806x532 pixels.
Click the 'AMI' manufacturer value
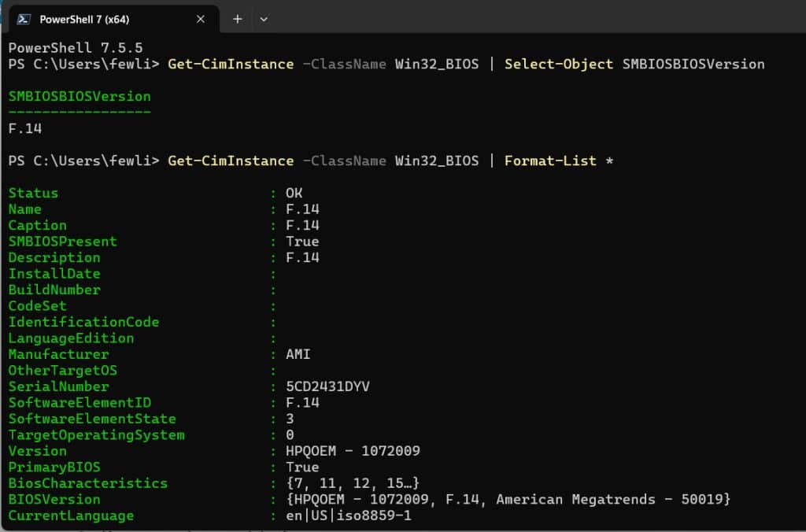pos(298,354)
